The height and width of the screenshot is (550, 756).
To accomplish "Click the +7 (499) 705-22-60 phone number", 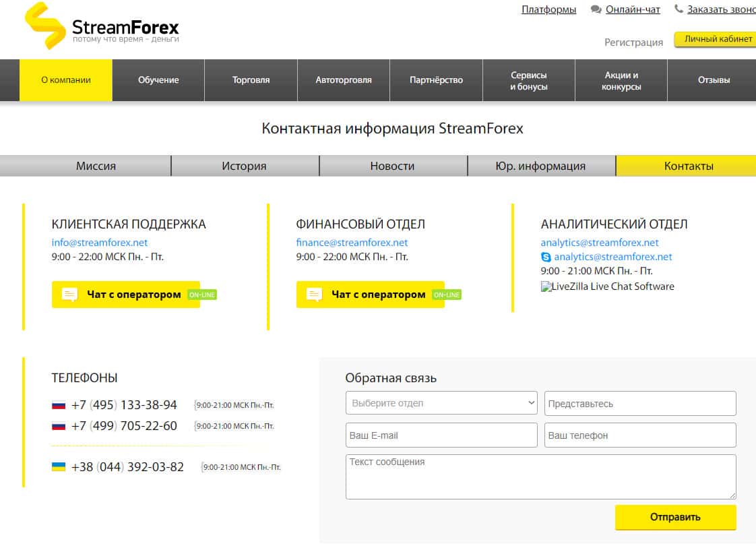I will pos(124,426).
